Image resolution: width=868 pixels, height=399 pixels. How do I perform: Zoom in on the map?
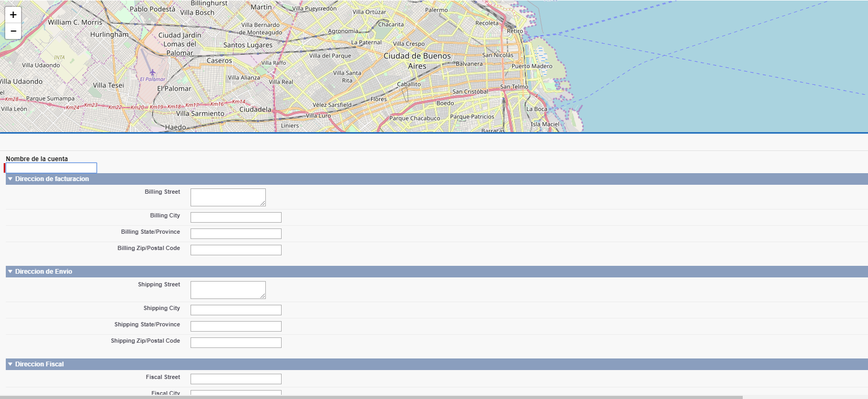tap(13, 15)
